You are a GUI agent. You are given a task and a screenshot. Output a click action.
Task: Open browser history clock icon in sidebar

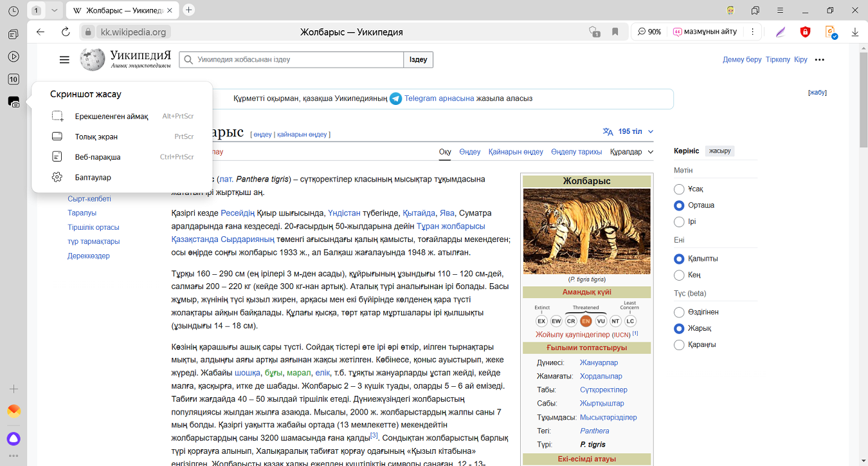[14, 11]
